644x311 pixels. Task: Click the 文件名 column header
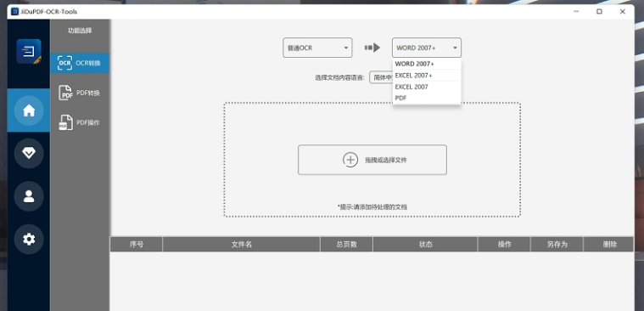click(242, 245)
